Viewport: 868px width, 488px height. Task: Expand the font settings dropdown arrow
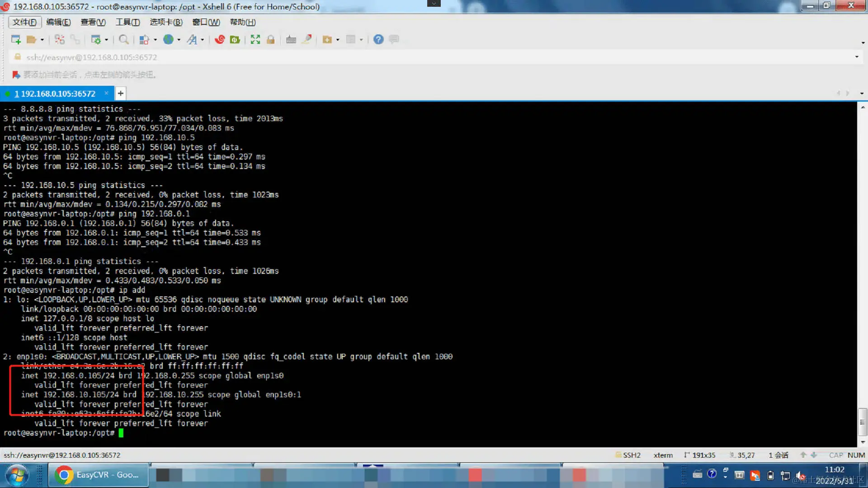[x=202, y=40]
